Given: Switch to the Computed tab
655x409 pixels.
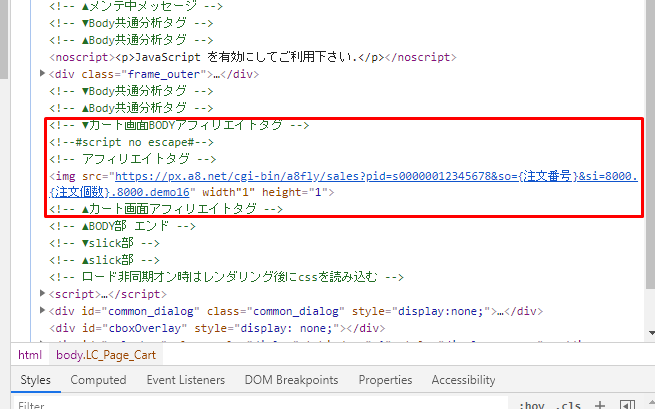Looking at the screenshot, I should (x=98, y=380).
